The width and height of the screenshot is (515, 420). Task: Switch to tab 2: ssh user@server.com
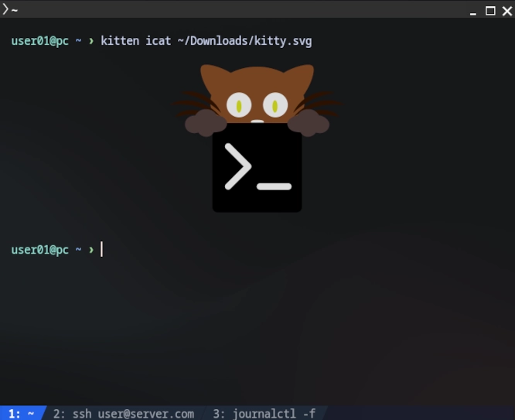click(x=124, y=413)
